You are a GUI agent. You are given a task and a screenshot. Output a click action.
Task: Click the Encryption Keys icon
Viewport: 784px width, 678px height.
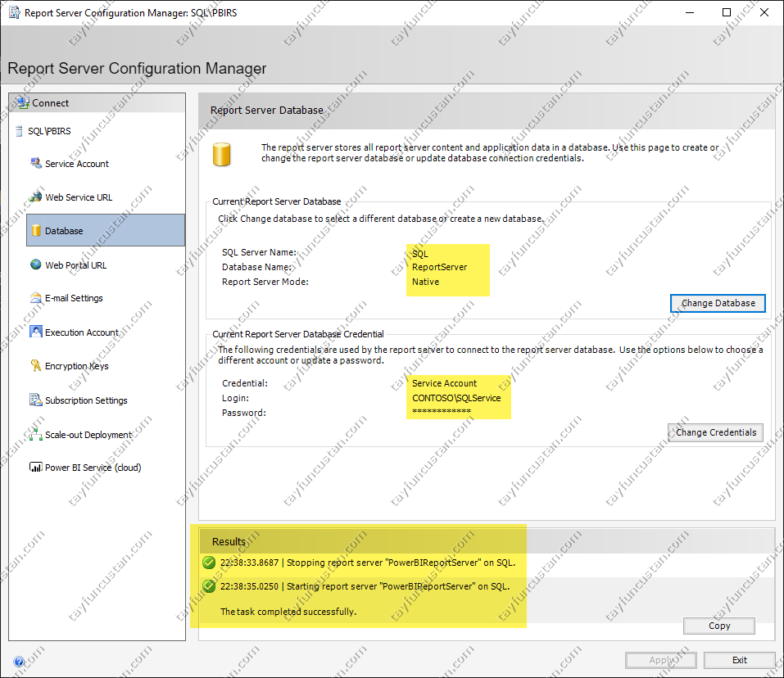[x=35, y=366]
